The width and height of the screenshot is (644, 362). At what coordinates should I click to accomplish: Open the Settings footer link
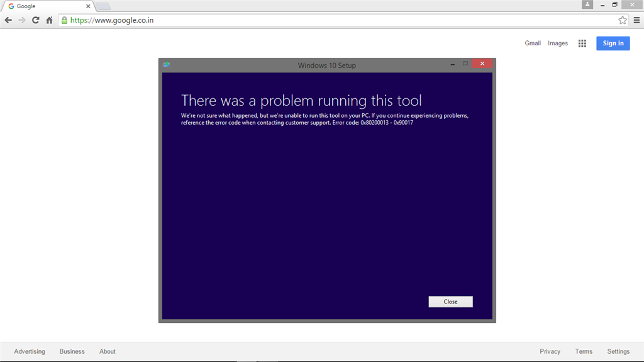pos(618,351)
